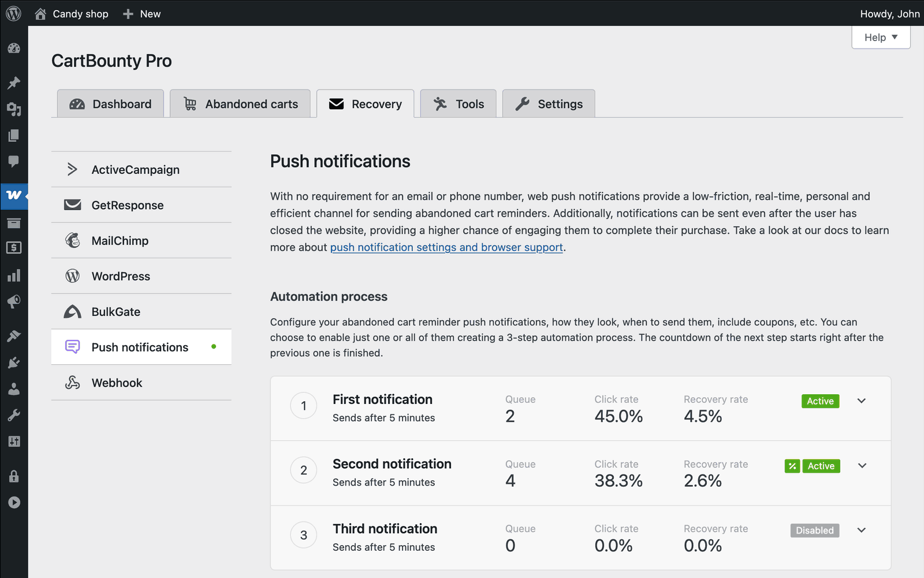Expand the First notification chevron

[862, 401]
